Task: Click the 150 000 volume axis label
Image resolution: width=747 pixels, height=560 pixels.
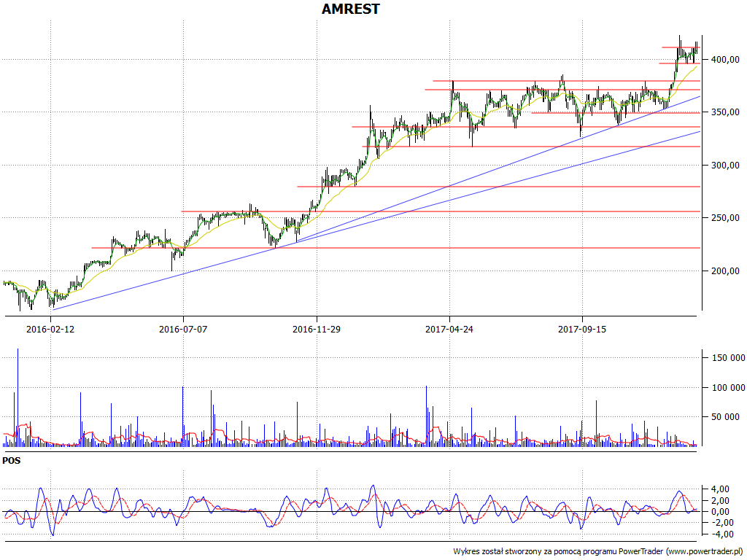Action: 729,358
